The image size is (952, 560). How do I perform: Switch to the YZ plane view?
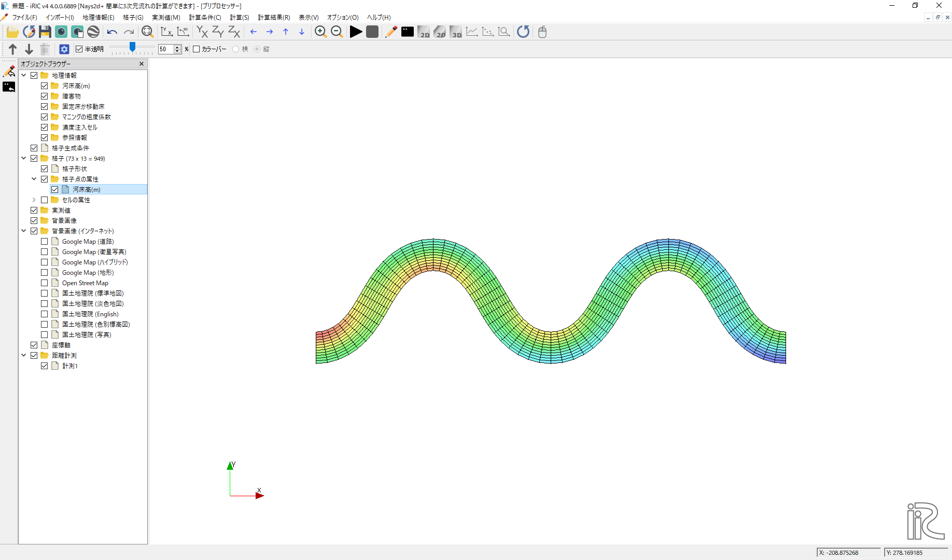(x=218, y=32)
